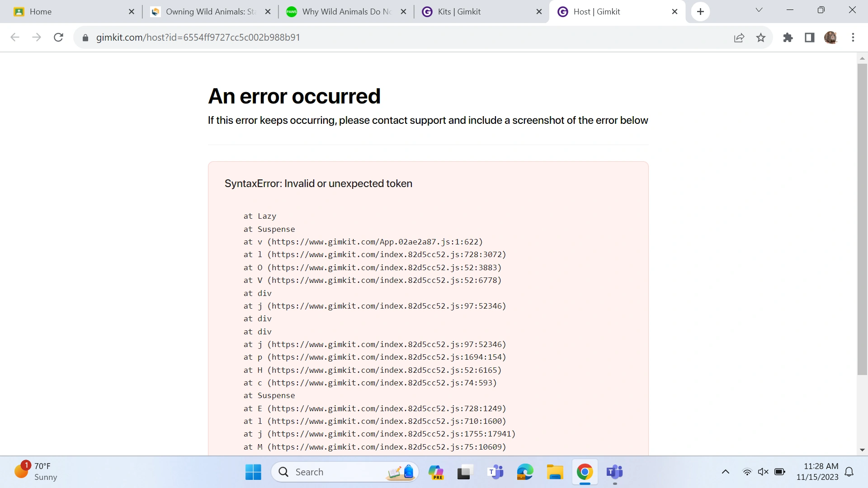
Task: Click the share icon in the address bar
Action: 739,38
